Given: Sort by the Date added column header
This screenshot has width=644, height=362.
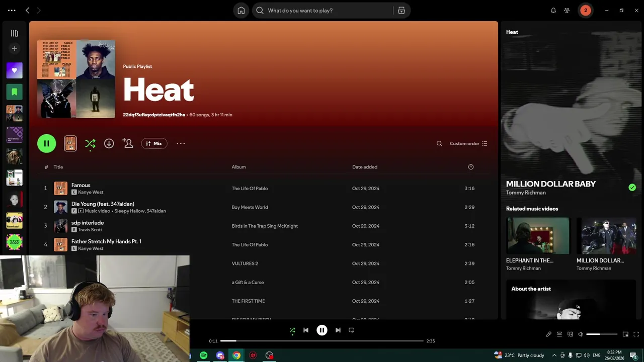Looking at the screenshot, I should point(365,167).
